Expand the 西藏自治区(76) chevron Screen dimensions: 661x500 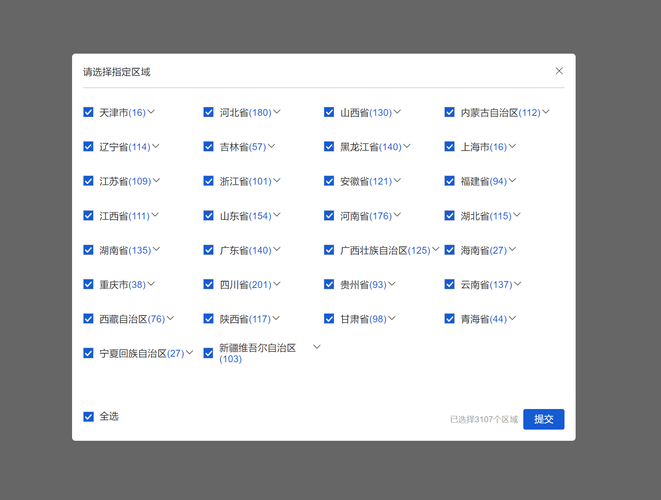(x=170, y=318)
